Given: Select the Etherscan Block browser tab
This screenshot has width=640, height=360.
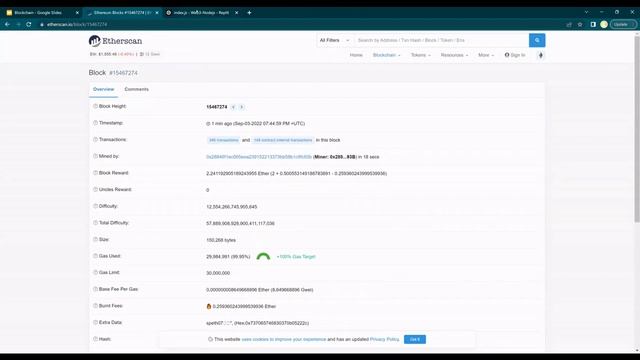Looking at the screenshot, I should [122, 13].
